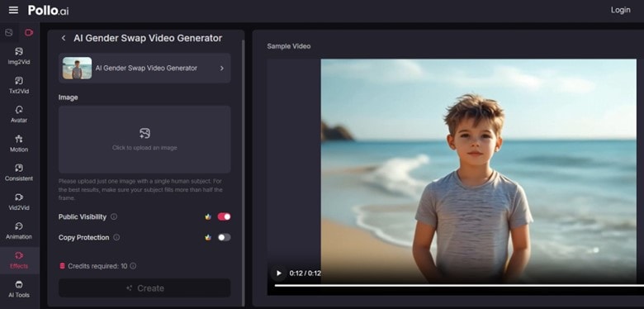
Task: Switch to the image mode tab icon
Action: [x=8, y=33]
